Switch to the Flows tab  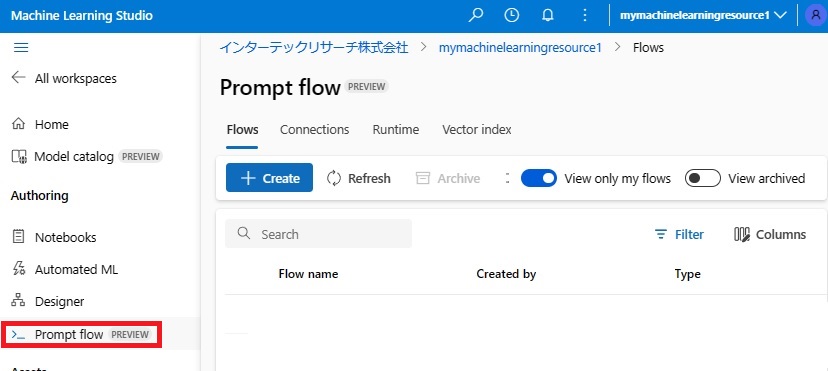tap(242, 130)
